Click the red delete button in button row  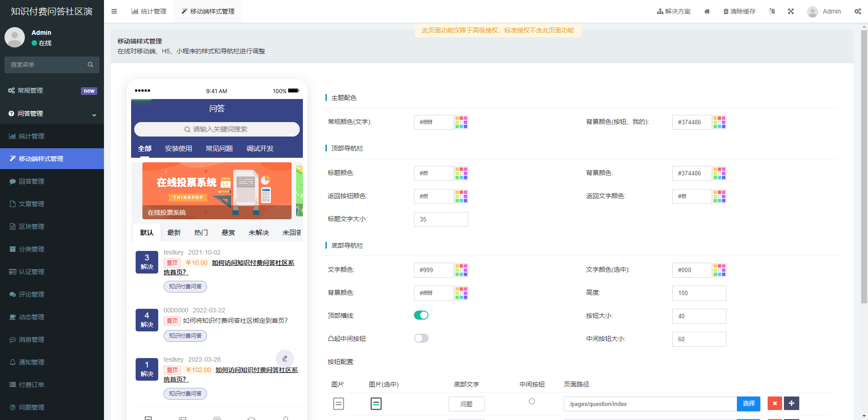coord(774,403)
